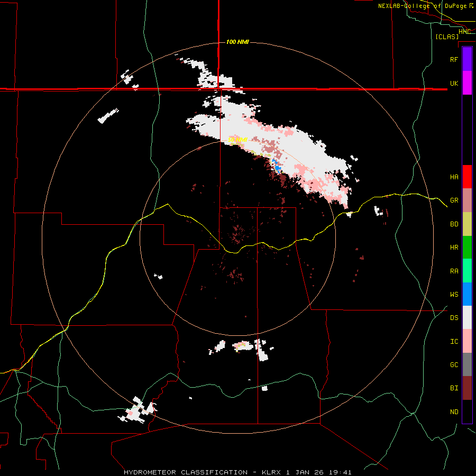Click the blue WS legend color swatch
Image resolution: width=476 pixels, height=476 pixels.
click(467, 294)
